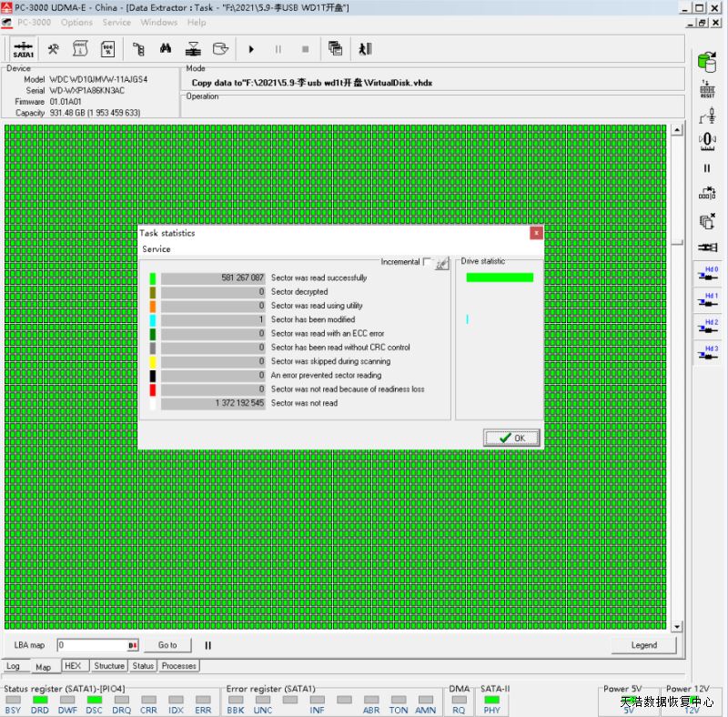Click the RESET drive icon in sidebar
Image resolution: width=728 pixels, height=717 pixels.
pyautogui.click(x=707, y=89)
